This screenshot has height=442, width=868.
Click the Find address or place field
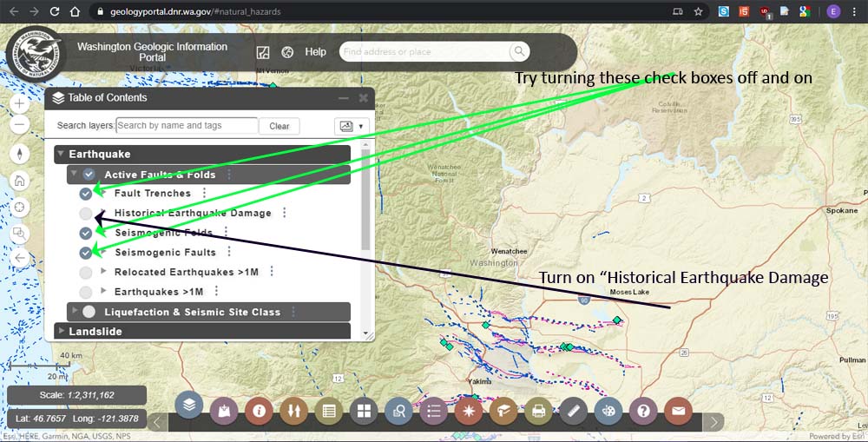pos(425,52)
